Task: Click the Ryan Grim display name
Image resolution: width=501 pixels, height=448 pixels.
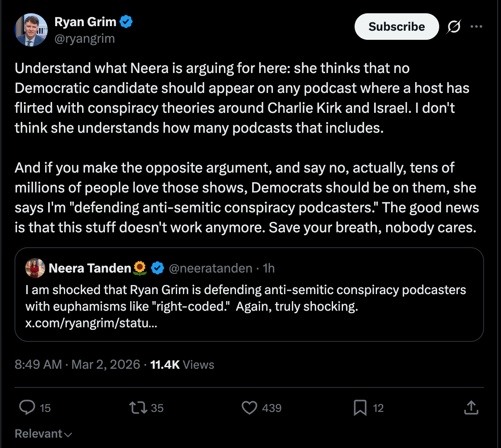Action: click(x=85, y=22)
